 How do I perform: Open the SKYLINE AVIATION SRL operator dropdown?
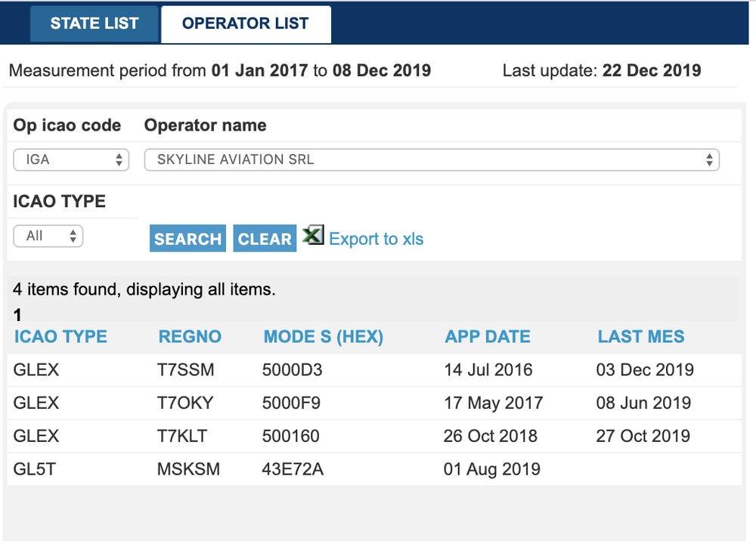432,160
